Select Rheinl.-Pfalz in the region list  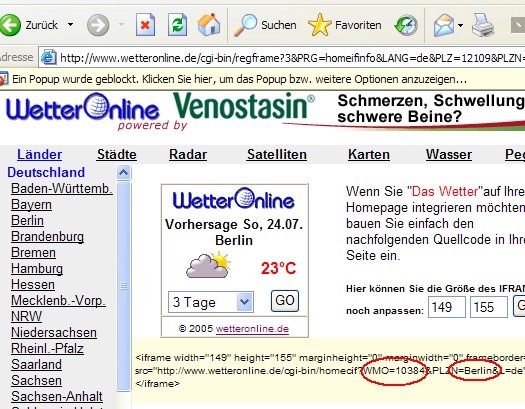pyautogui.click(x=47, y=348)
